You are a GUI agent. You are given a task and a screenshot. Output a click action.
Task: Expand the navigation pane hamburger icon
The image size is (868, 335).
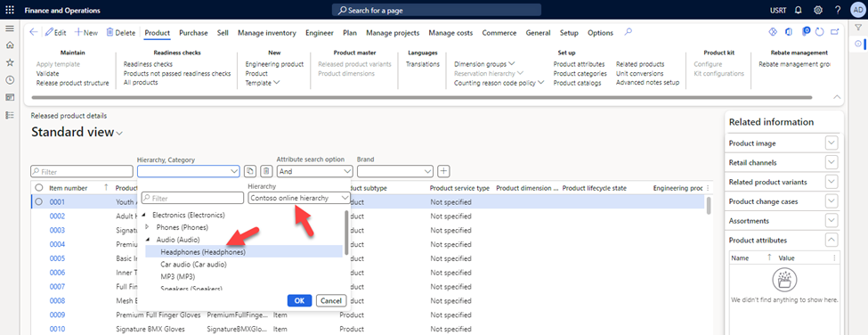(10, 29)
